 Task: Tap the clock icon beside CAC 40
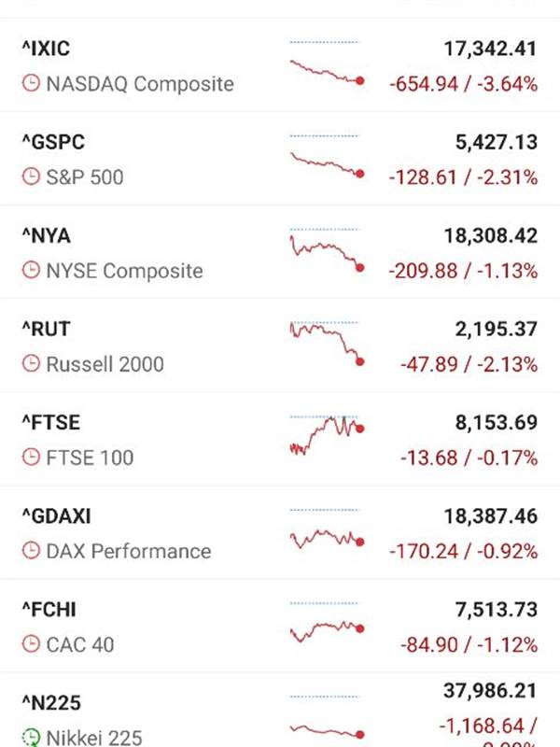tap(31, 644)
